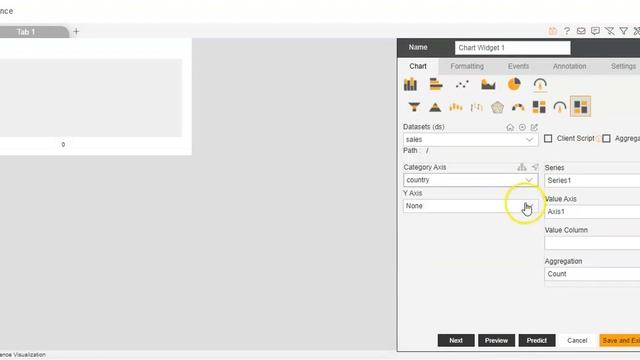640x360 pixels.
Task: Switch to the Settings tab
Action: 623,66
